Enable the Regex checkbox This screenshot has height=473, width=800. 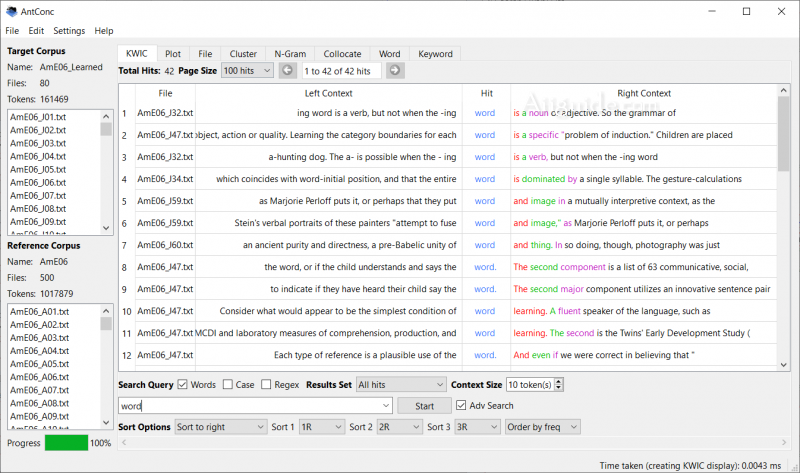(266, 384)
